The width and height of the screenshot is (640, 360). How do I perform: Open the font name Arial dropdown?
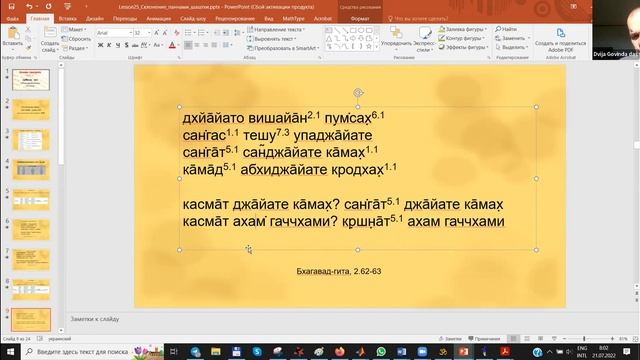(131, 33)
